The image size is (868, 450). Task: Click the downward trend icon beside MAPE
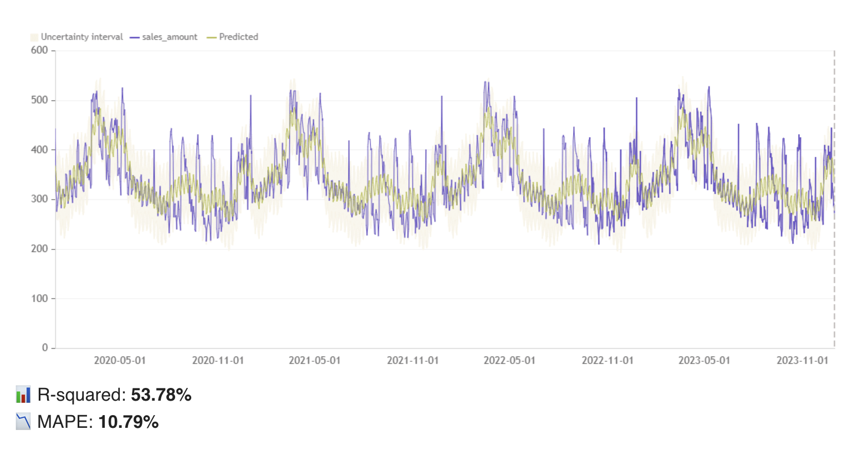point(23,422)
